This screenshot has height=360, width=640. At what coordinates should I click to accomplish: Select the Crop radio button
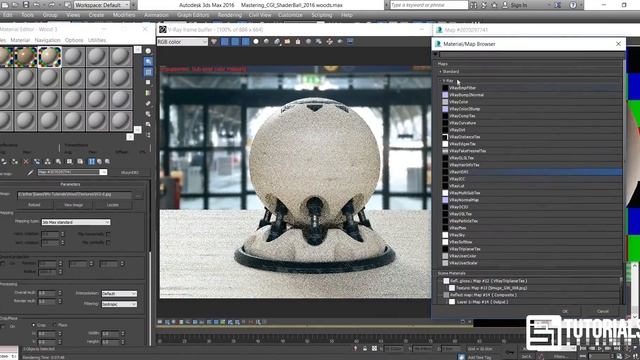point(33,325)
